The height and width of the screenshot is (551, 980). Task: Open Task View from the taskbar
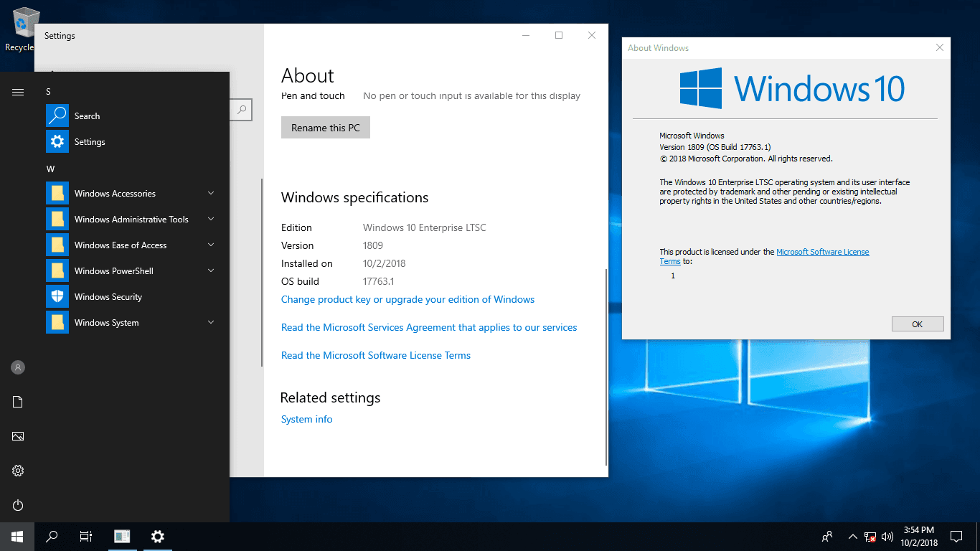85,536
